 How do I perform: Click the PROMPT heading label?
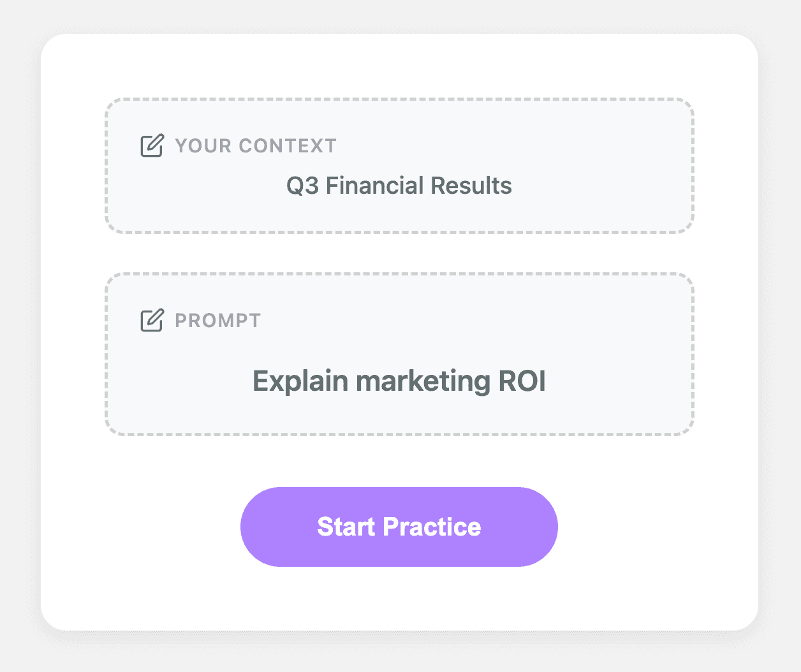(217, 321)
